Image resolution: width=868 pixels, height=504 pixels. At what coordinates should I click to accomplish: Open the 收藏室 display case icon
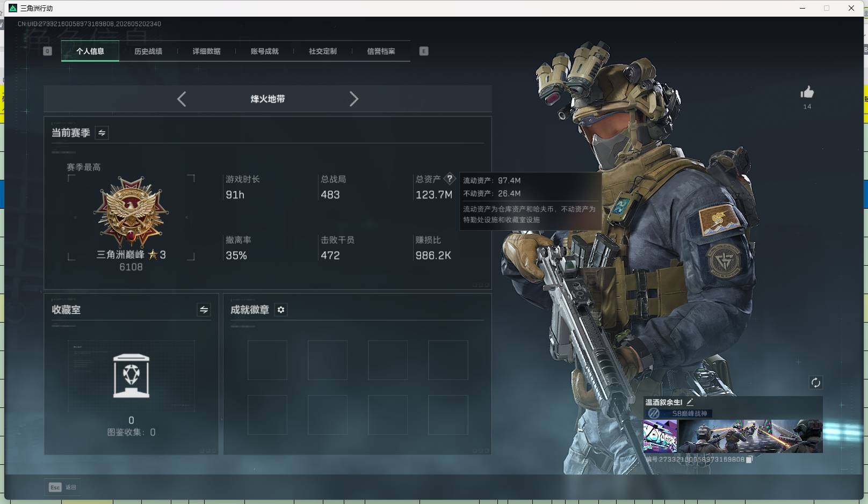tap(131, 376)
